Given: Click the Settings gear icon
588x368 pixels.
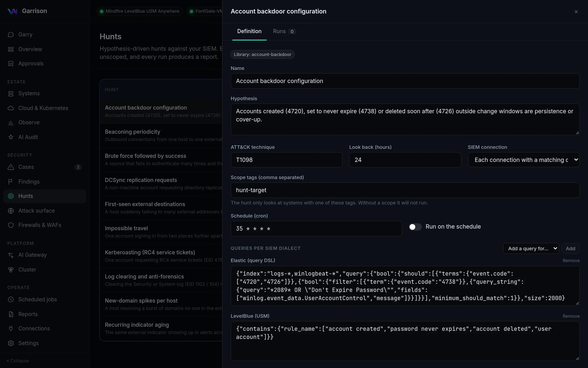Looking at the screenshot, I should [x=11, y=343].
